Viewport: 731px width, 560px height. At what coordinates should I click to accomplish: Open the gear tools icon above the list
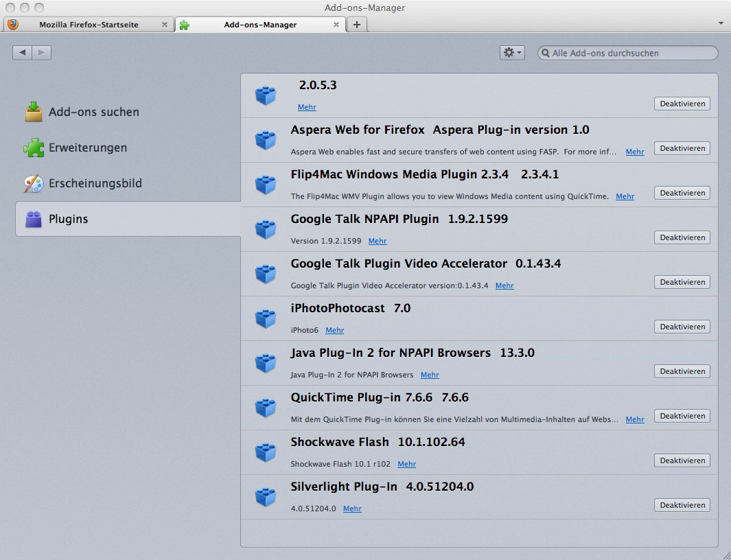coord(508,52)
